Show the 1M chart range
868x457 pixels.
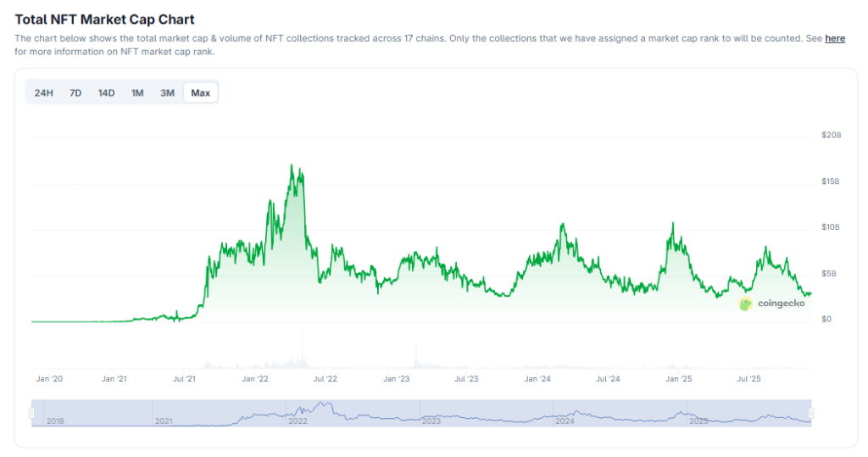[137, 92]
